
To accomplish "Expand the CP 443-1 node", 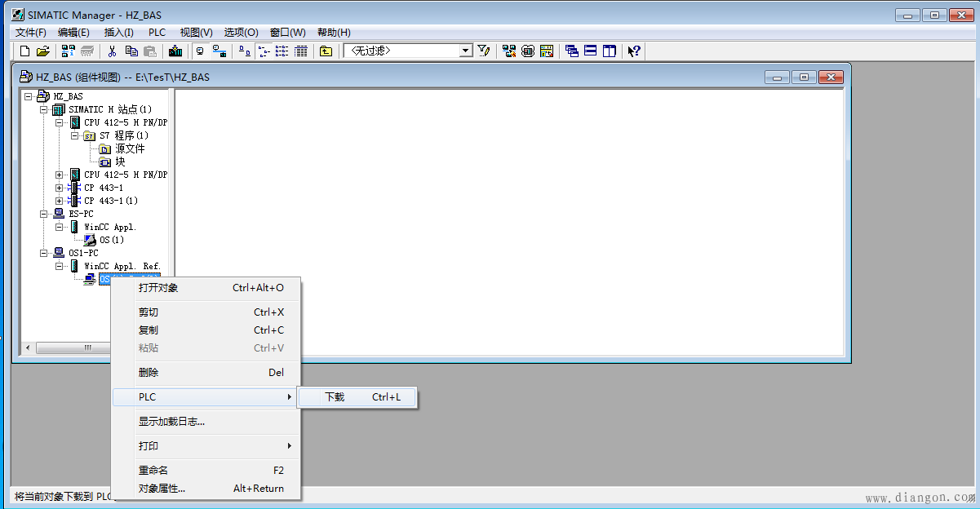I will click(60, 188).
